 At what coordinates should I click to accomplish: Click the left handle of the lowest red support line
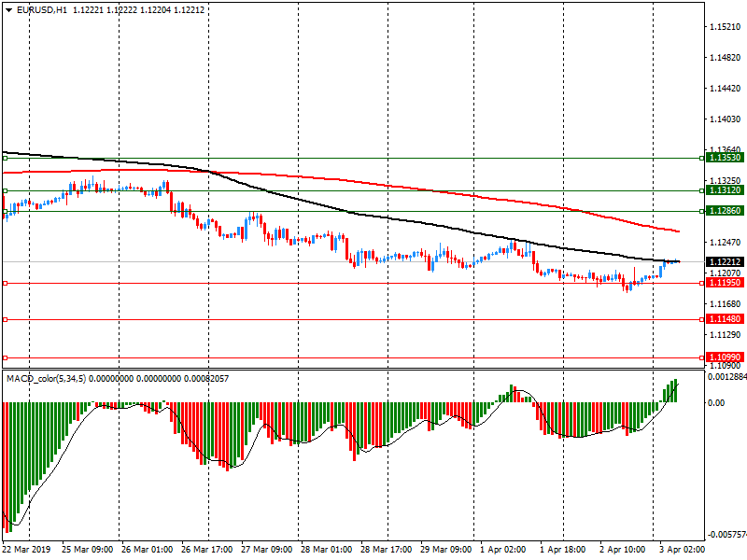(x=5, y=357)
